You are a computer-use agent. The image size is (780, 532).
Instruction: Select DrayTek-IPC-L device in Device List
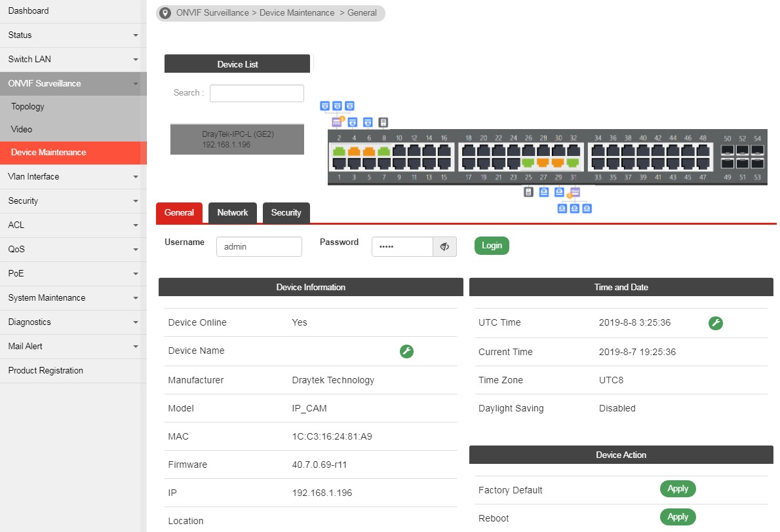tap(237, 139)
